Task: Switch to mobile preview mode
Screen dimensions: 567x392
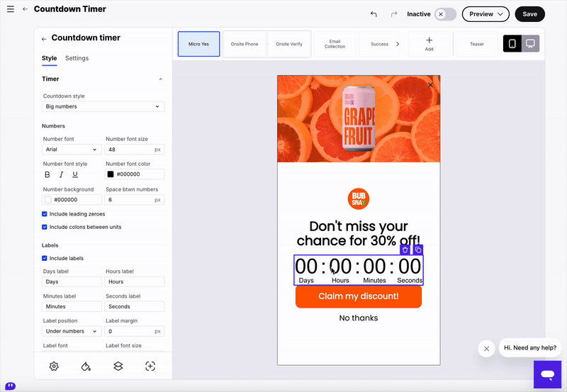Action: tap(512, 44)
